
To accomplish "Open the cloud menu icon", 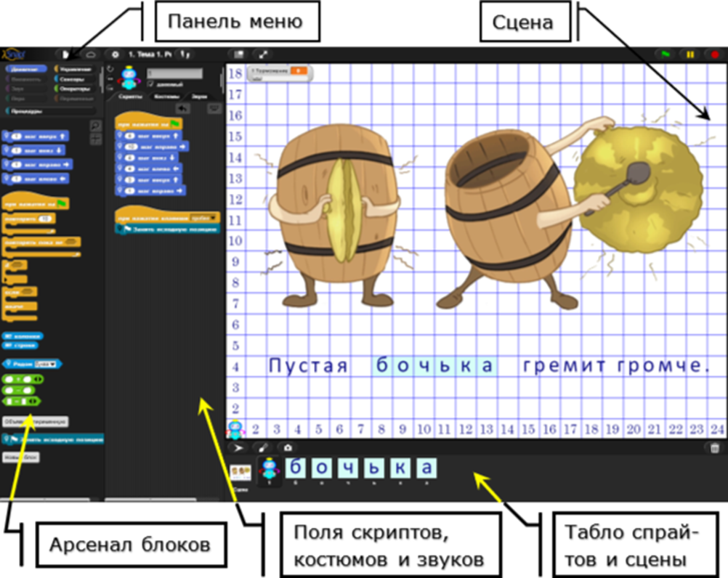I will point(91,54).
